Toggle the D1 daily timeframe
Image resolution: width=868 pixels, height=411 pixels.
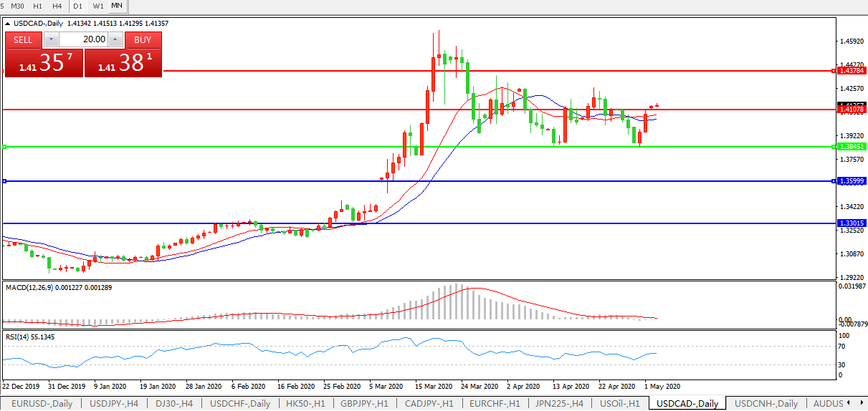click(77, 6)
